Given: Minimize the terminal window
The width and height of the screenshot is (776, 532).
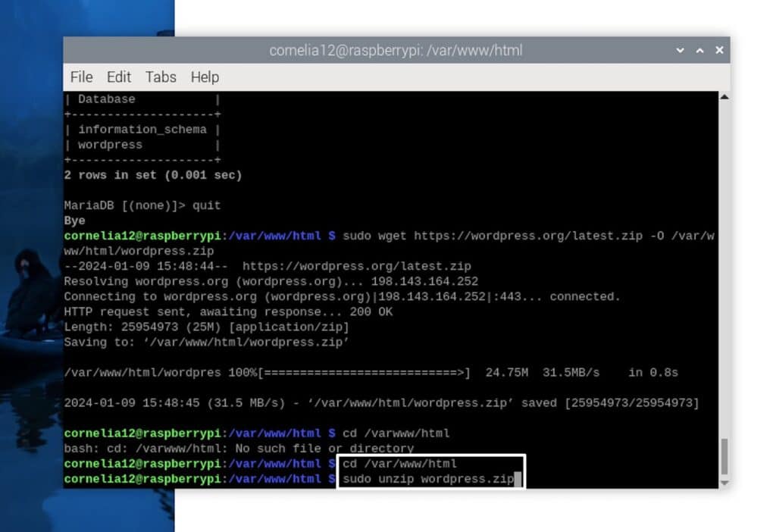Looking at the screenshot, I should click(x=681, y=51).
